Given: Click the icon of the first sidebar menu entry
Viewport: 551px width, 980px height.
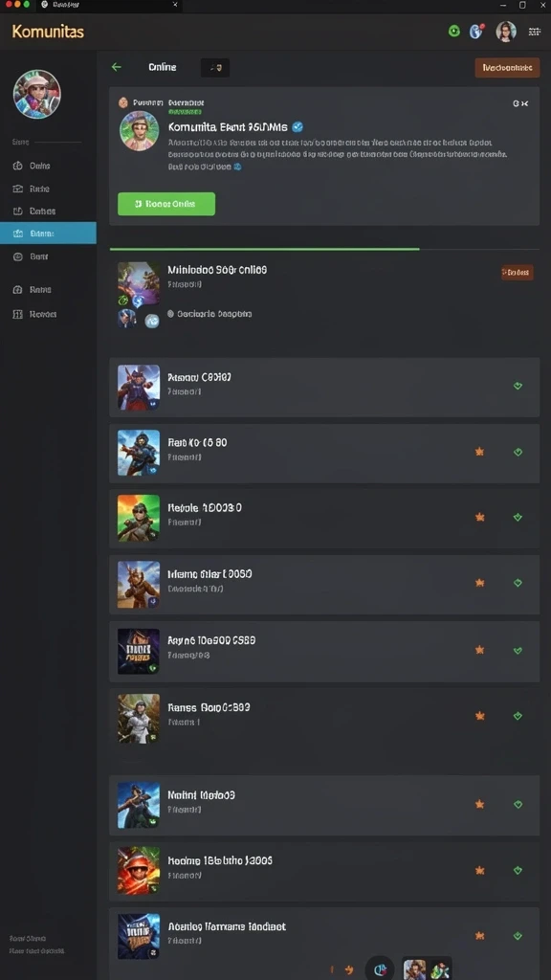Looking at the screenshot, I should coord(18,166).
